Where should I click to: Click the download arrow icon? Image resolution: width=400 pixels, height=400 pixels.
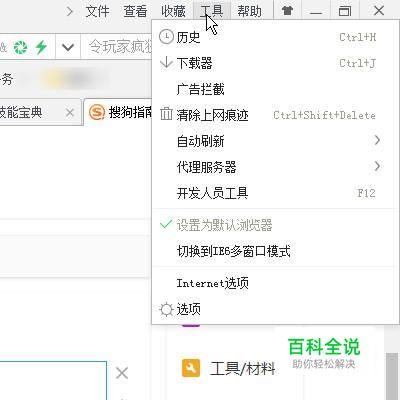point(166,62)
